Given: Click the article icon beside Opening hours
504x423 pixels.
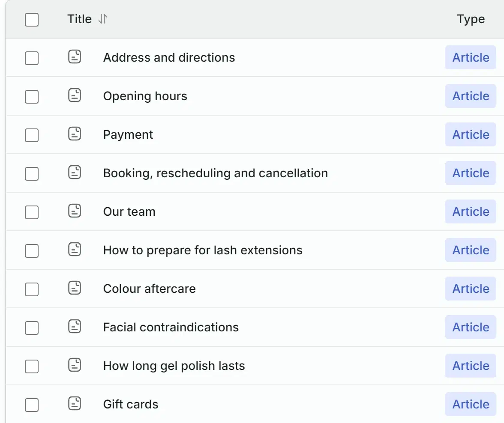Looking at the screenshot, I should tap(75, 95).
